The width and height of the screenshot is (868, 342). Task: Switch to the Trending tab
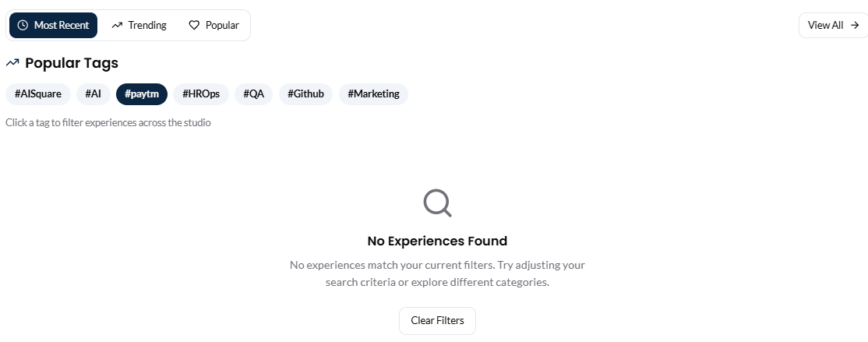139,26
